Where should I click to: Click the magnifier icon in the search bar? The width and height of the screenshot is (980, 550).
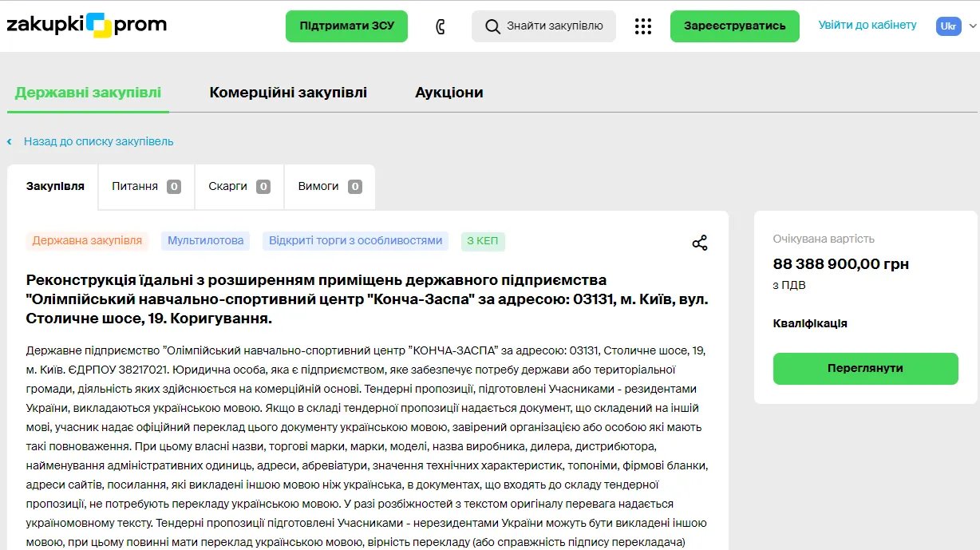point(492,26)
